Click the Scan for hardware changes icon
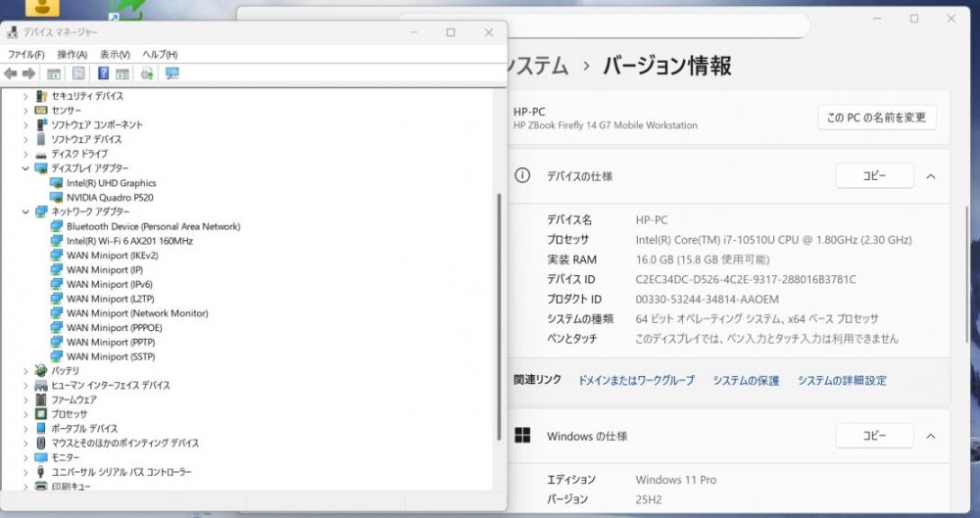 click(x=171, y=73)
